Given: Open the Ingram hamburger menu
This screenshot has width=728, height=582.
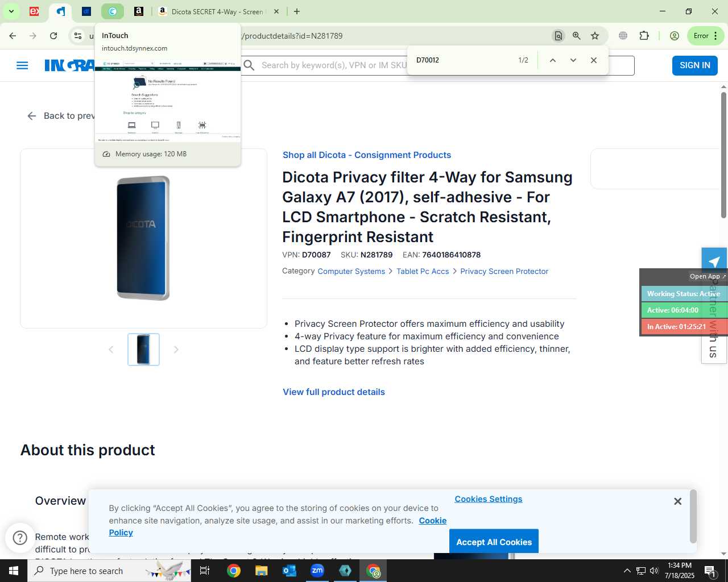Looking at the screenshot, I should click(22, 65).
